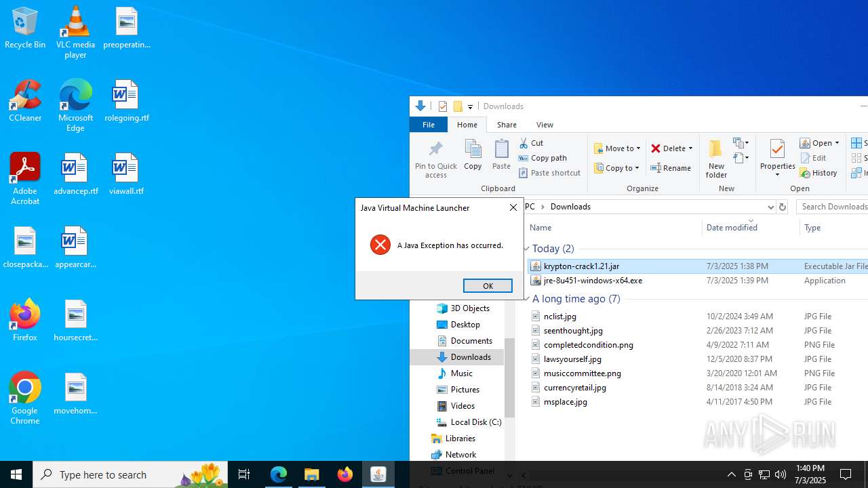Select the VLC media player desktop icon
This screenshot has width=868, height=488.
(x=75, y=32)
